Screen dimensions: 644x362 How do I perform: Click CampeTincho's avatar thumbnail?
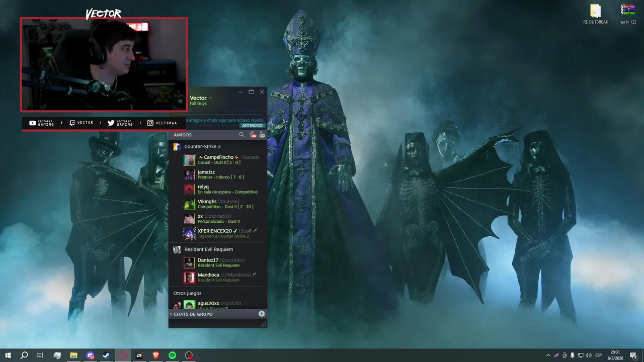[x=189, y=160]
